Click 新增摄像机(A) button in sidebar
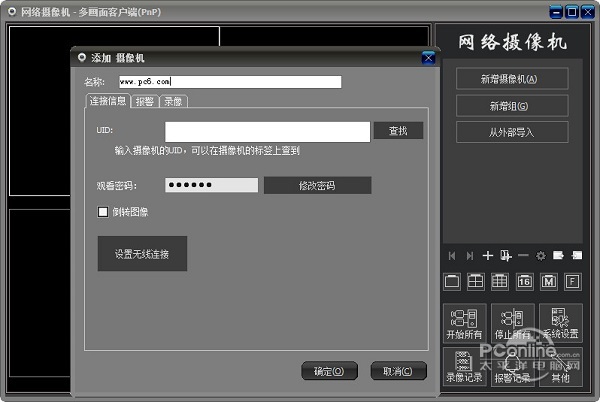This screenshot has height=402, width=600. pyautogui.click(x=512, y=79)
